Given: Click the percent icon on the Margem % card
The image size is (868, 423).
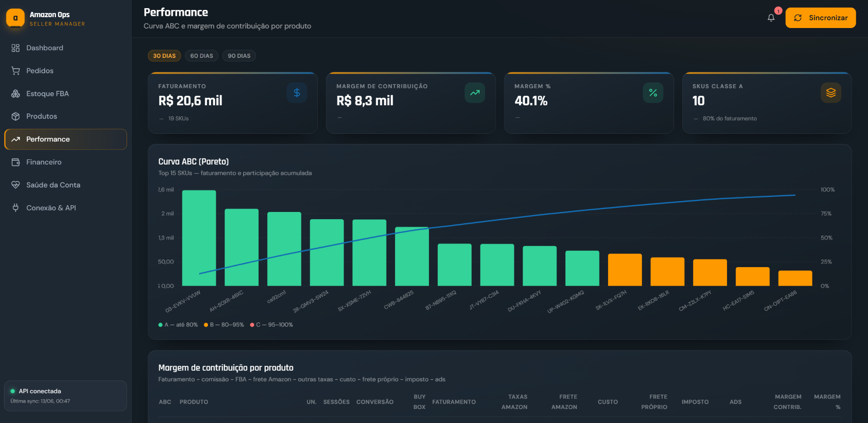Looking at the screenshot, I should tap(653, 93).
